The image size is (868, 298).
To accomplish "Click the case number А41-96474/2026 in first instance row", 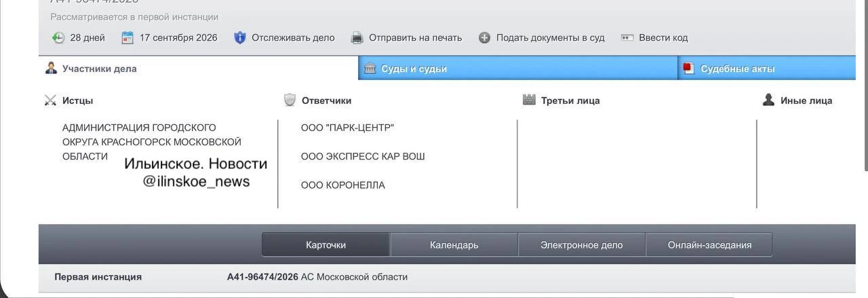I will click(x=262, y=277).
